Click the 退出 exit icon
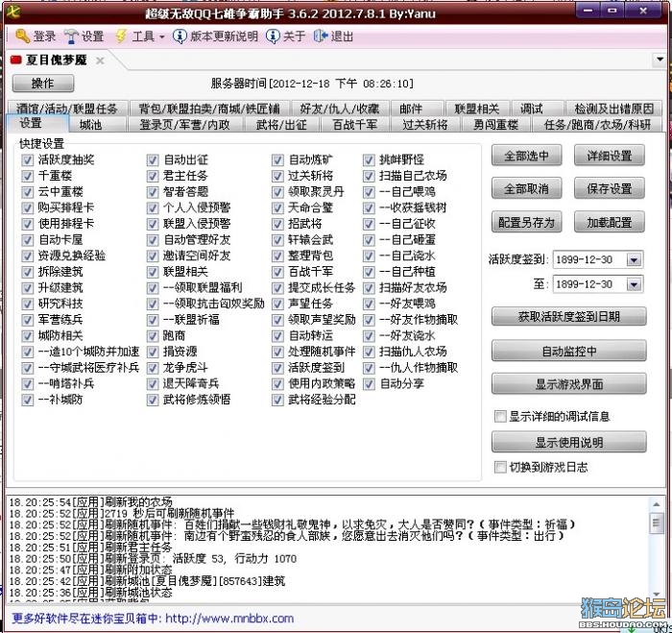 pyautogui.click(x=320, y=37)
